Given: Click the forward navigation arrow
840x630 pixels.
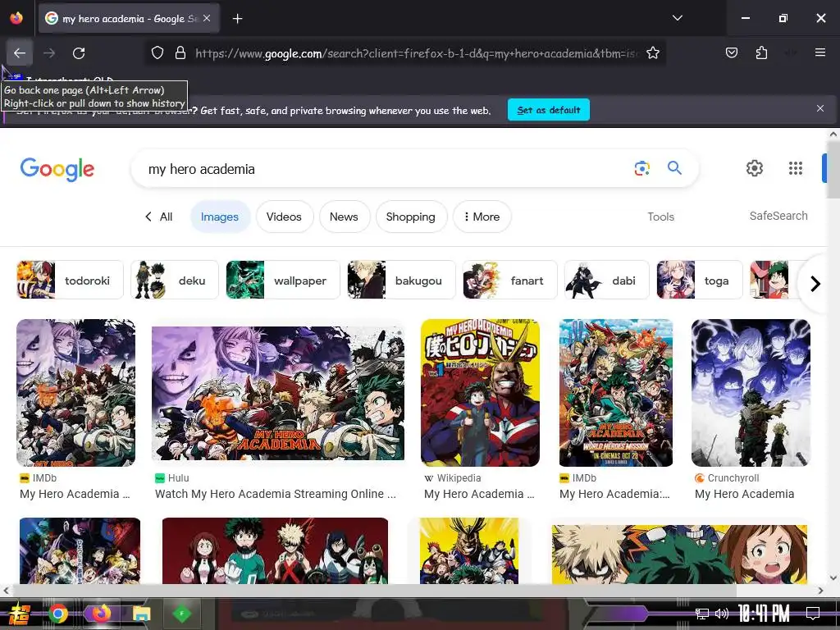Looking at the screenshot, I should pyautogui.click(x=49, y=53).
